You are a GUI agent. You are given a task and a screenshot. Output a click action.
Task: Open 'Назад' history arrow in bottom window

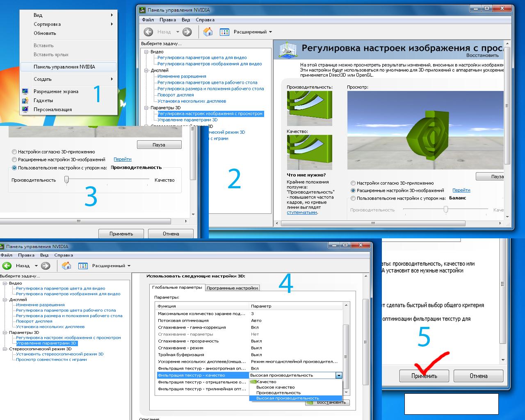[36, 266]
